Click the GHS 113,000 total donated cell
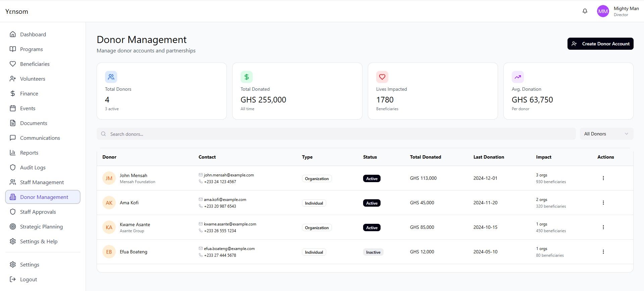Image resolution: width=644 pixels, height=291 pixels. coord(423,178)
